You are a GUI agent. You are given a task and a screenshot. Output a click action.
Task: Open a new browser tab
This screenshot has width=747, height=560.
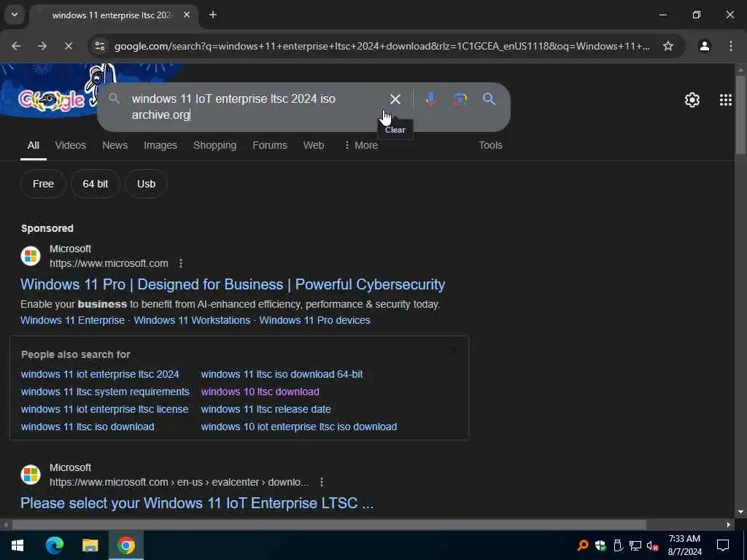coord(213,15)
